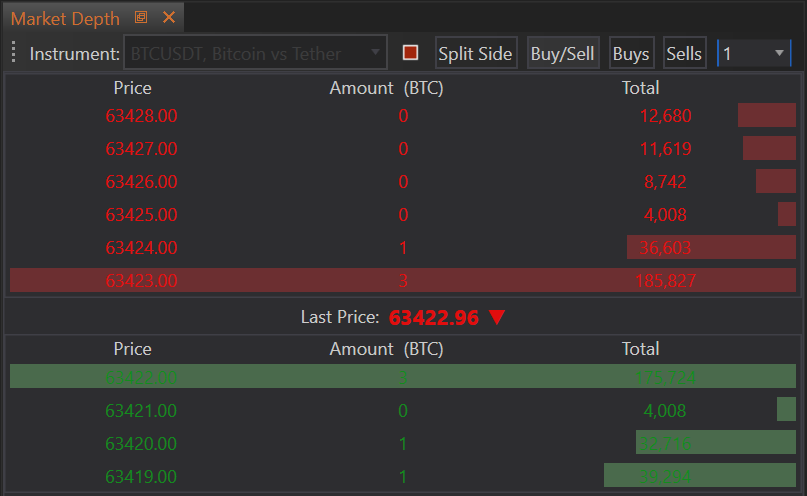The image size is (807, 496).
Task: Click the red depth bar for 63428.00
Action: [x=766, y=115]
